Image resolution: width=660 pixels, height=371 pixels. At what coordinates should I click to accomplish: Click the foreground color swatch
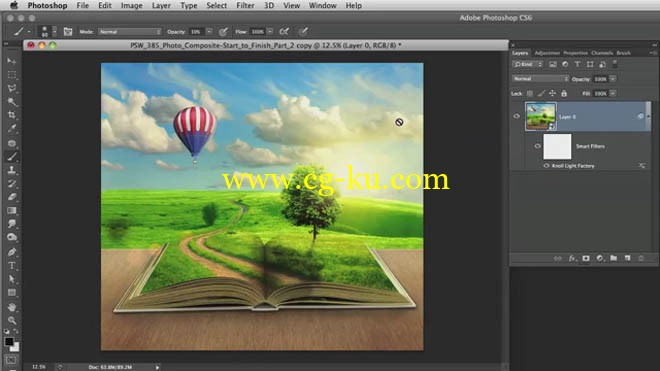8,342
